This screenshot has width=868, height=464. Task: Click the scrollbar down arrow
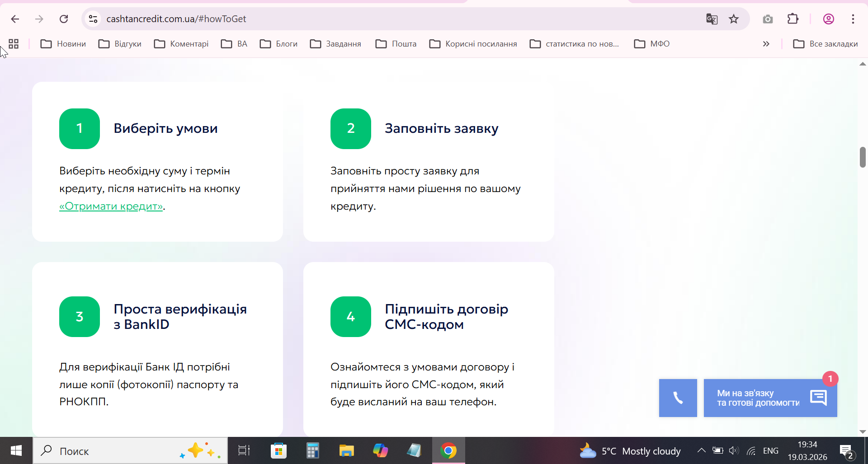863,432
